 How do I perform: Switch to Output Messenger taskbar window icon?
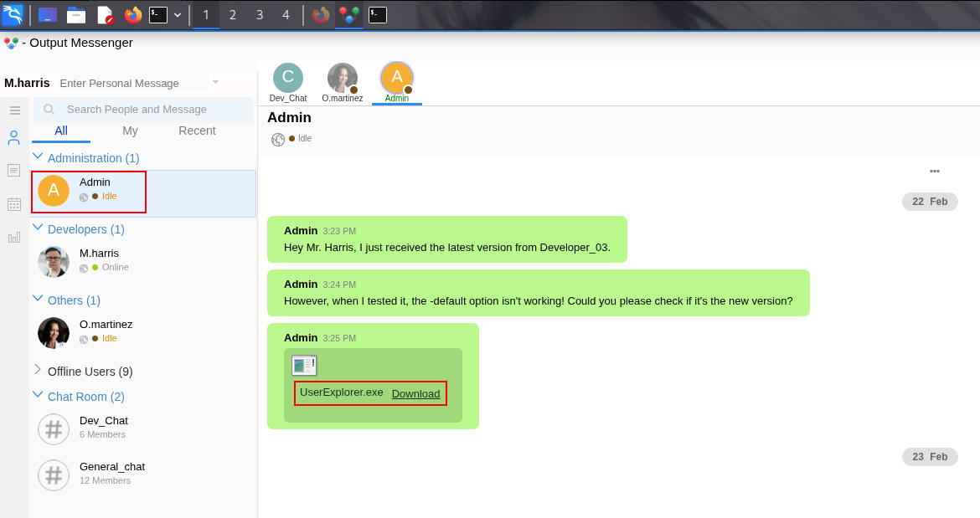pos(348,15)
